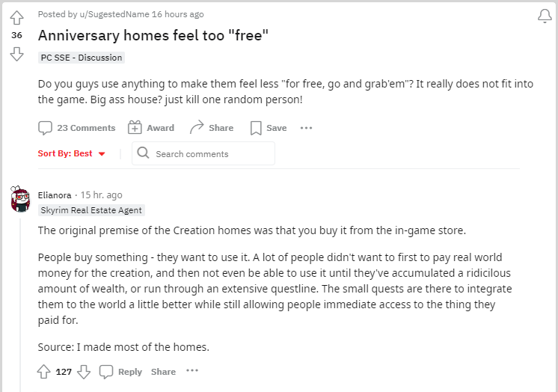Open Sort By: Best dropdown
This screenshot has width=558, height=392.
click(72, 153)
